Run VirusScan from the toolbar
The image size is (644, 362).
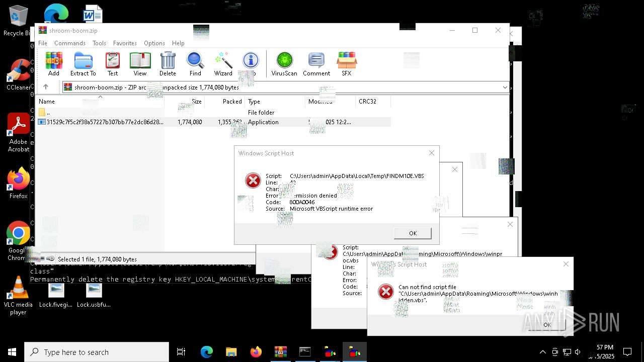tap(284, 64)
